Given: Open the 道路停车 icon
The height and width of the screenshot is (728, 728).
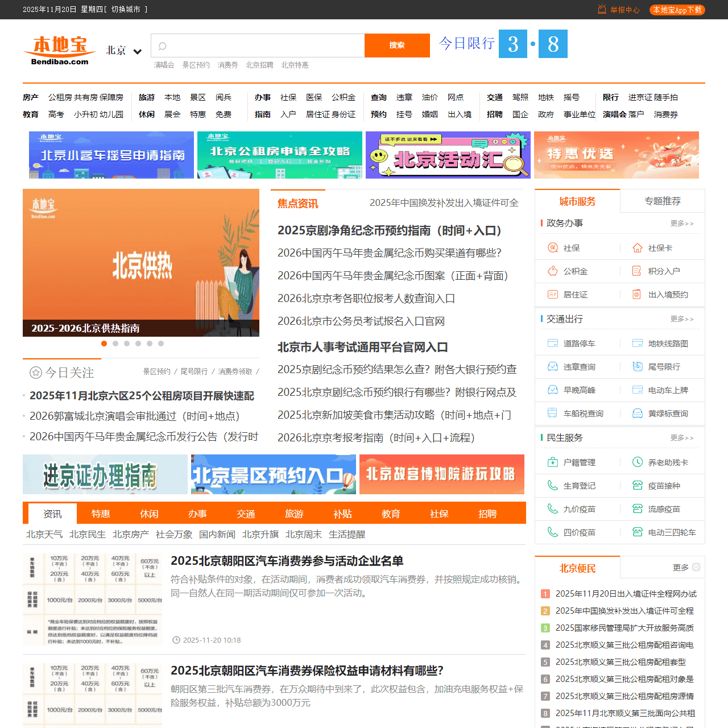Looking at the screenshot, I should 552,343.
